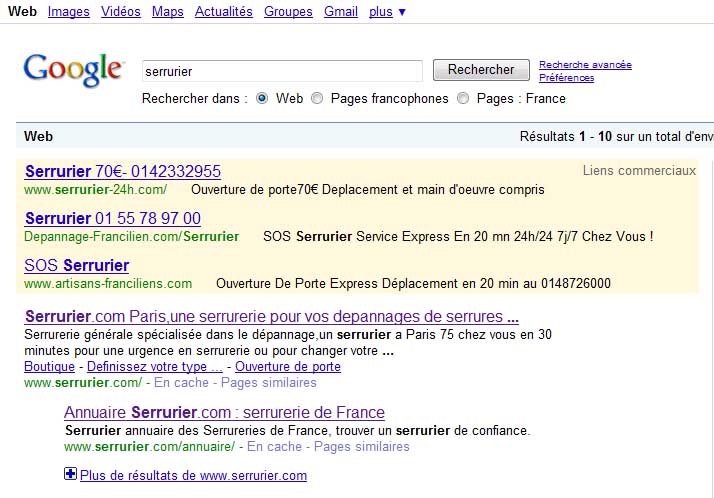Select the Web radio button

(263, 99)
